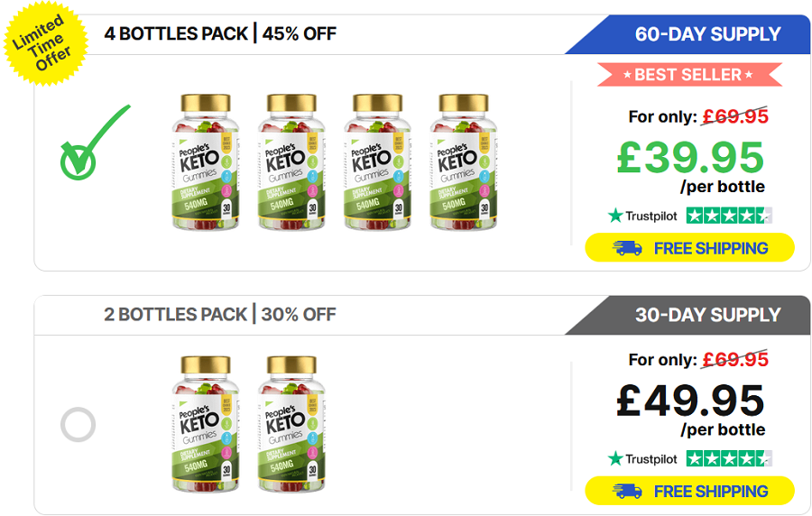Click the green £39.95 price

tap(690, 157)
